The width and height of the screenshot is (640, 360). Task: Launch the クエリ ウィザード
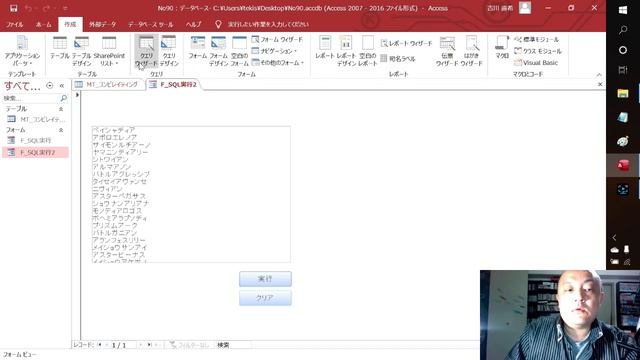click(146, 51)
